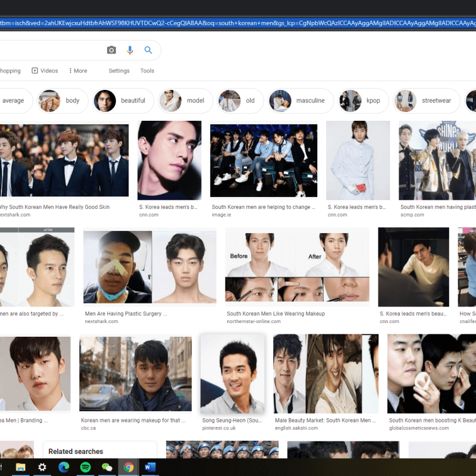This screenshot has width=476, height=476.
Task: Open Microsoft Edge from the taskbar
Action: pos(64,467)
